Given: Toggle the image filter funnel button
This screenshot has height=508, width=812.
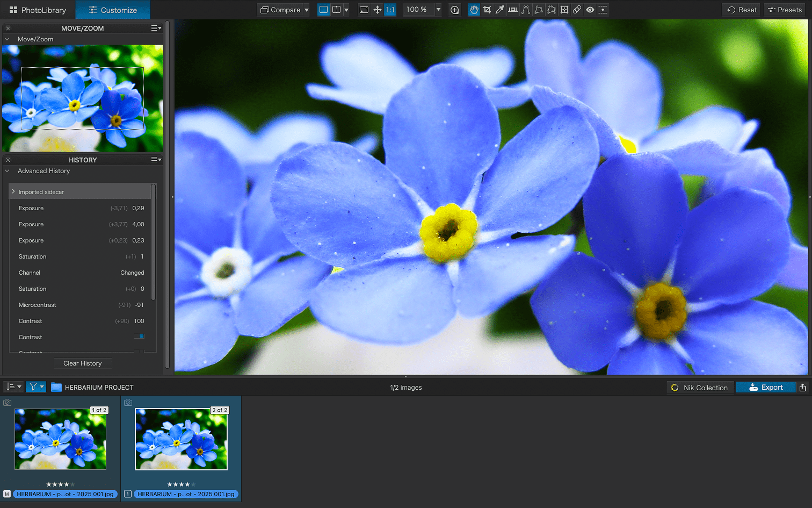Looking at the screenshot, I should pyautogui.click(x=33, y=387).
